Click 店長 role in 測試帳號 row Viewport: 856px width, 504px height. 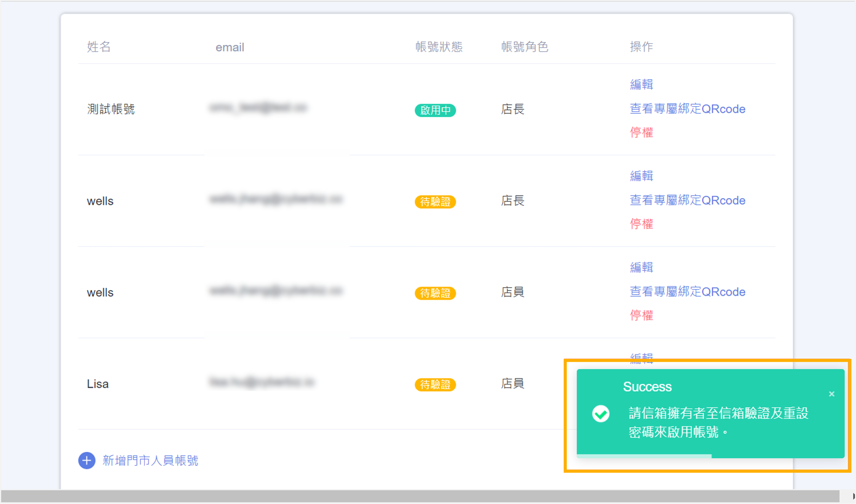(x=513, y=109)
